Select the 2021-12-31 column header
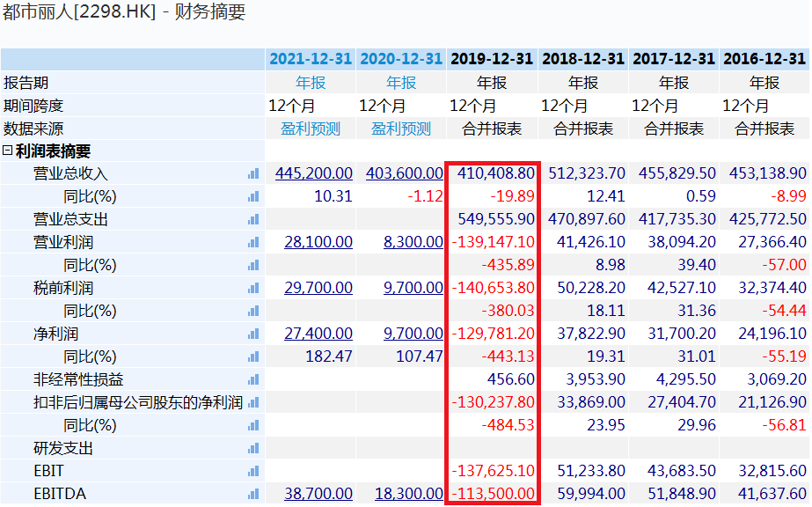This screenshot has height=507, width=812. pyautogui.click(x=310, y=58)
